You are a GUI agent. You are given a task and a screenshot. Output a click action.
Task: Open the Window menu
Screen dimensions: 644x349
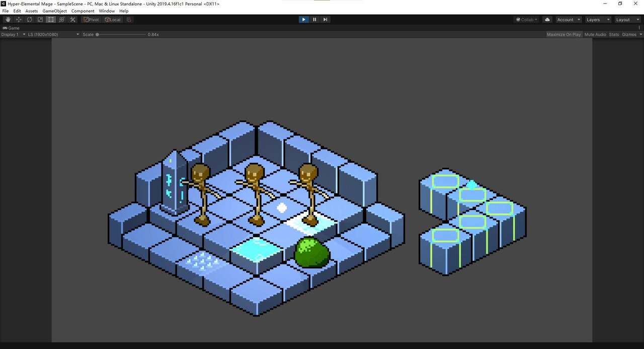[107, 11]
